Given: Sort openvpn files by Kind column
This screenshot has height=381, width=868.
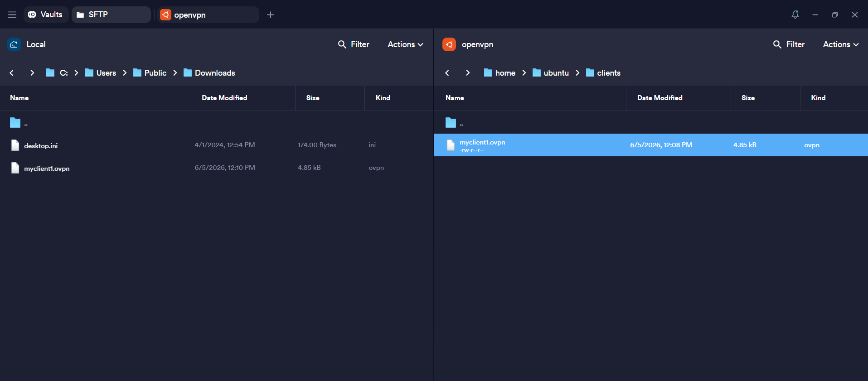Looking at the screenshot, I should point(818,98).
